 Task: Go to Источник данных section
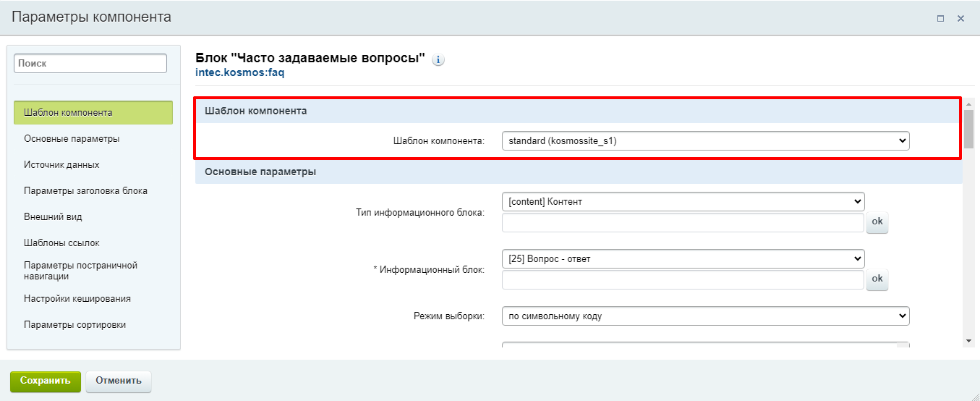(61, 165)
